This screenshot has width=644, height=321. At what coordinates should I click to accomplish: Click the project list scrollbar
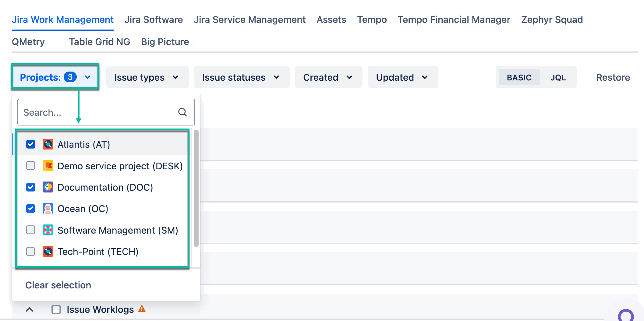pyautogui.click(x=196, y=188)
